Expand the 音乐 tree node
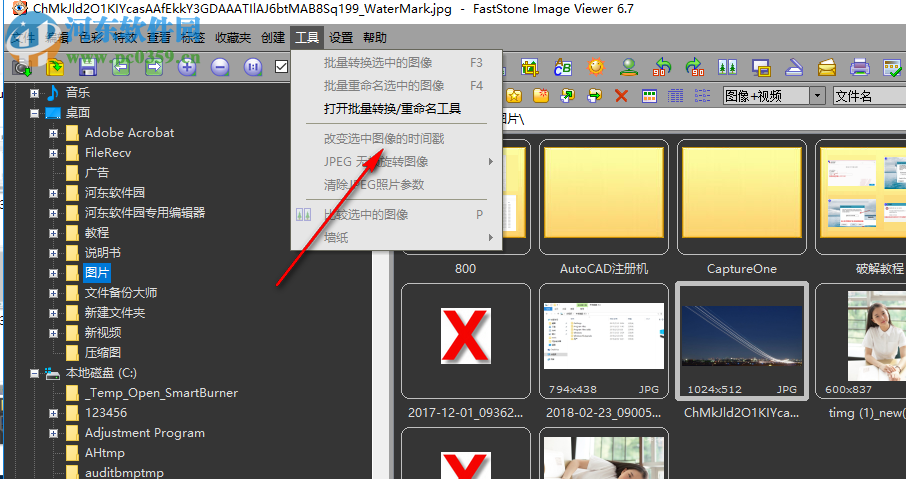This screenshot has height=479, width=906. pos(34,93)
